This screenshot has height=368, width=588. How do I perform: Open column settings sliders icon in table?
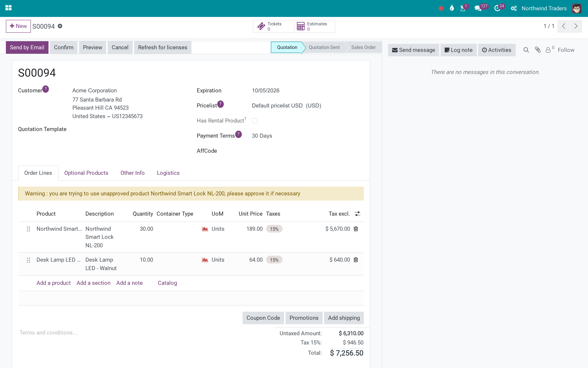(x=357, y=214)
